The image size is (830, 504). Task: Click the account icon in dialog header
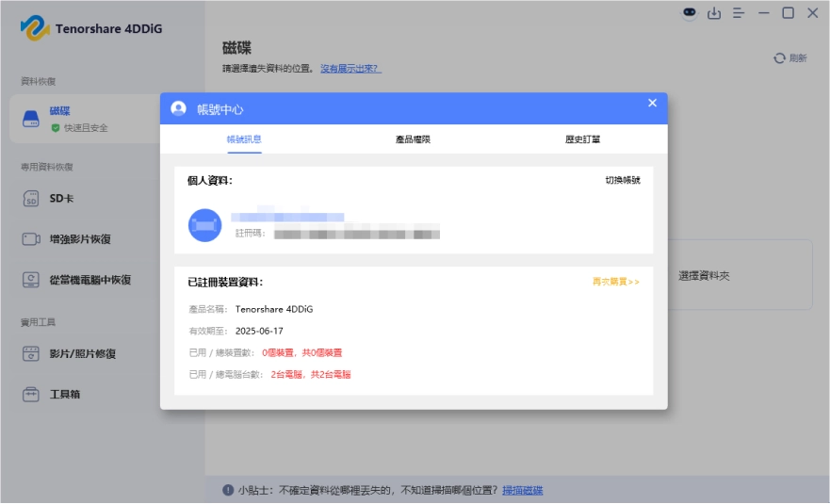tap(178, 108)
